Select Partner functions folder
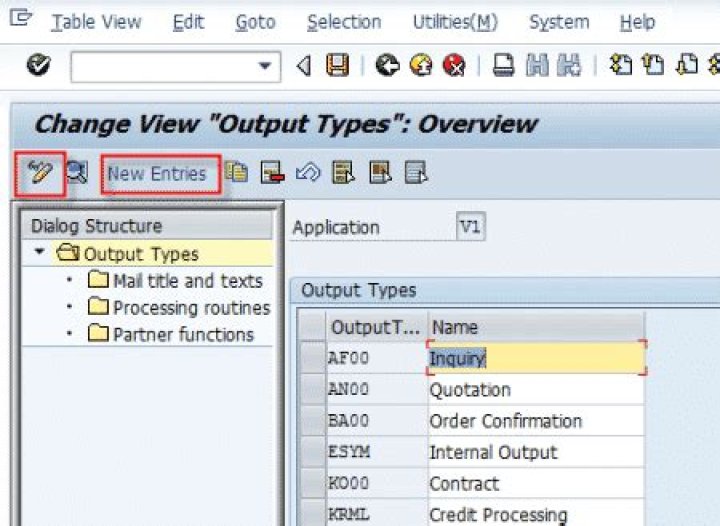 (x=171, y=334)
